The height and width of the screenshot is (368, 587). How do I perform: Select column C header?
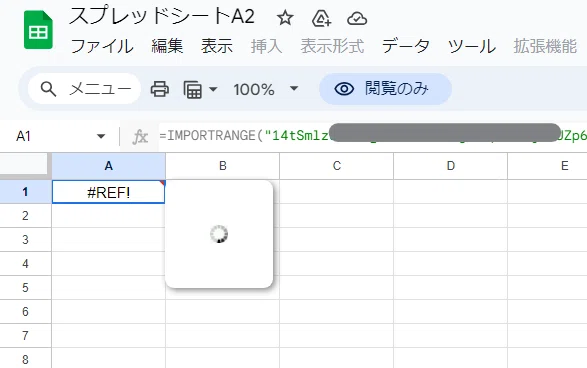[337, 166]
